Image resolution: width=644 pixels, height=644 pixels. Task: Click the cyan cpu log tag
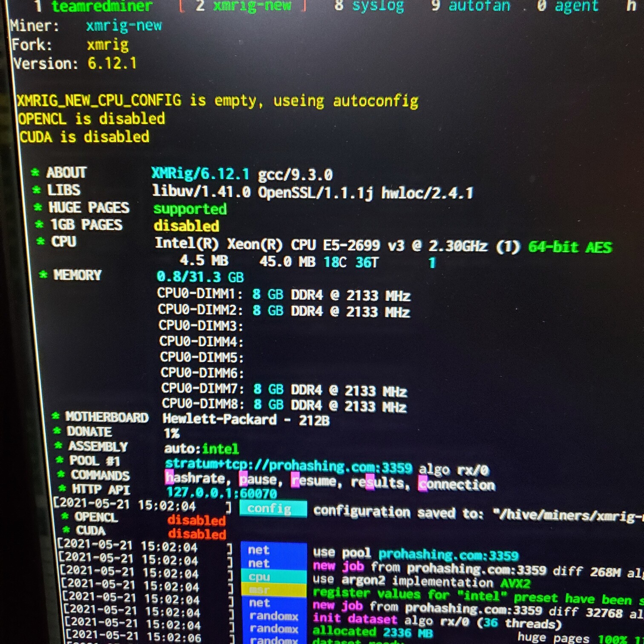click(273, 577)
